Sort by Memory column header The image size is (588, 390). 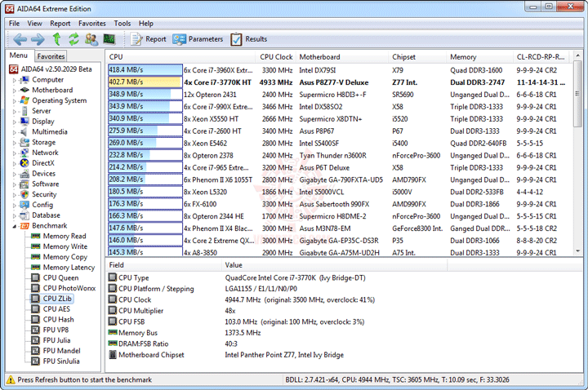tap(479, 57)
